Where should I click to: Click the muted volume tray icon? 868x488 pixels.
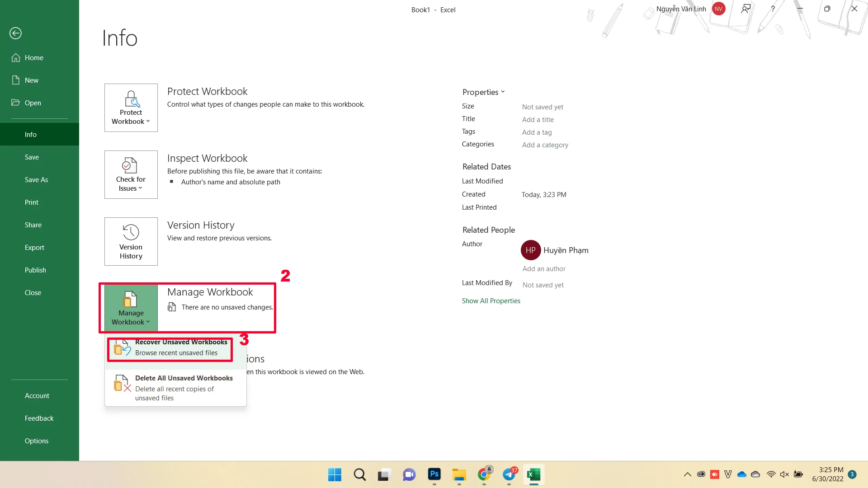784,474
